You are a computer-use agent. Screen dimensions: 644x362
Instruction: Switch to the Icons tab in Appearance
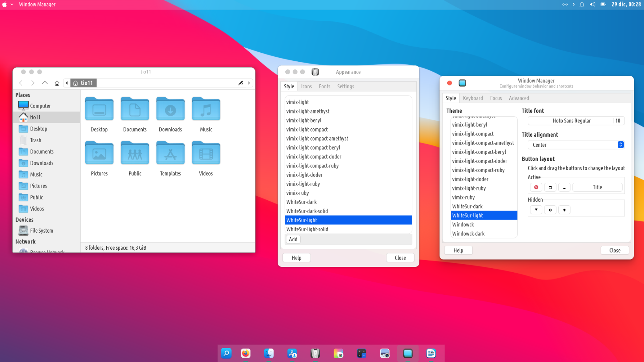tap(306, 87)
